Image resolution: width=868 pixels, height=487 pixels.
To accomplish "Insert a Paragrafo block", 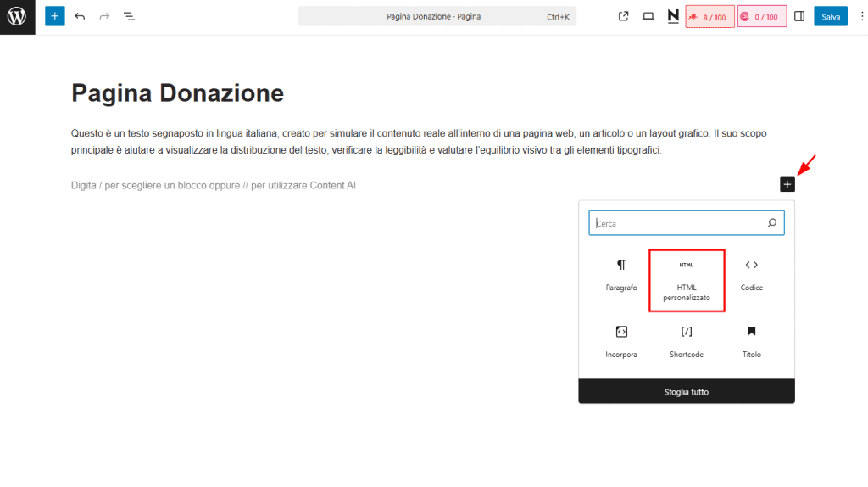I will tap(621, 276).
